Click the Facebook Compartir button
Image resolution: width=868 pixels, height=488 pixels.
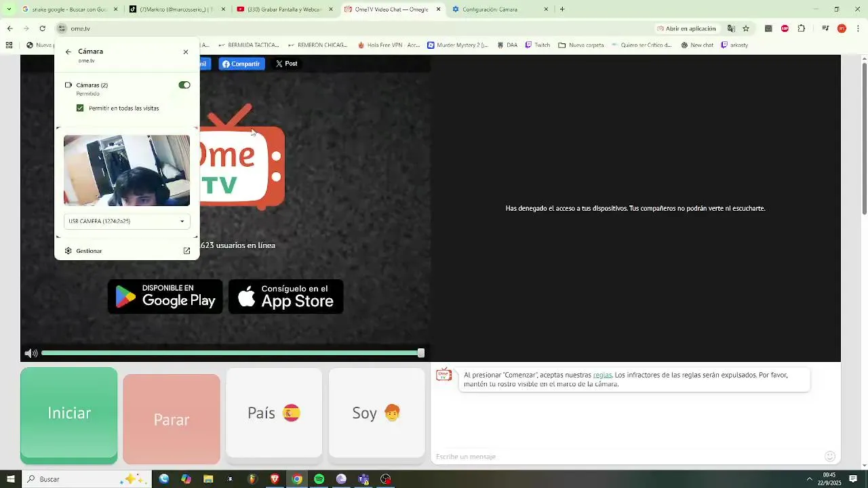[x=241, y=64]
